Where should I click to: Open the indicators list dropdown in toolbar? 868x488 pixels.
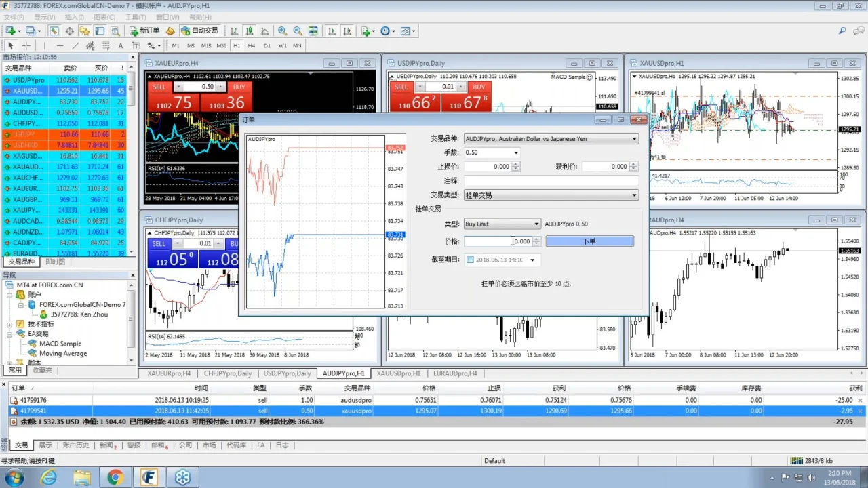374,31
